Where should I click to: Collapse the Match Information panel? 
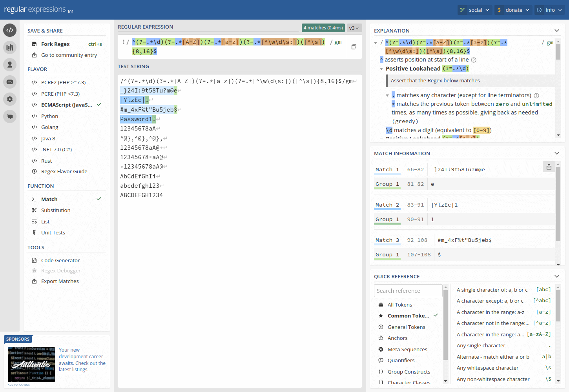pyautogui.click(x=556, y=153)
